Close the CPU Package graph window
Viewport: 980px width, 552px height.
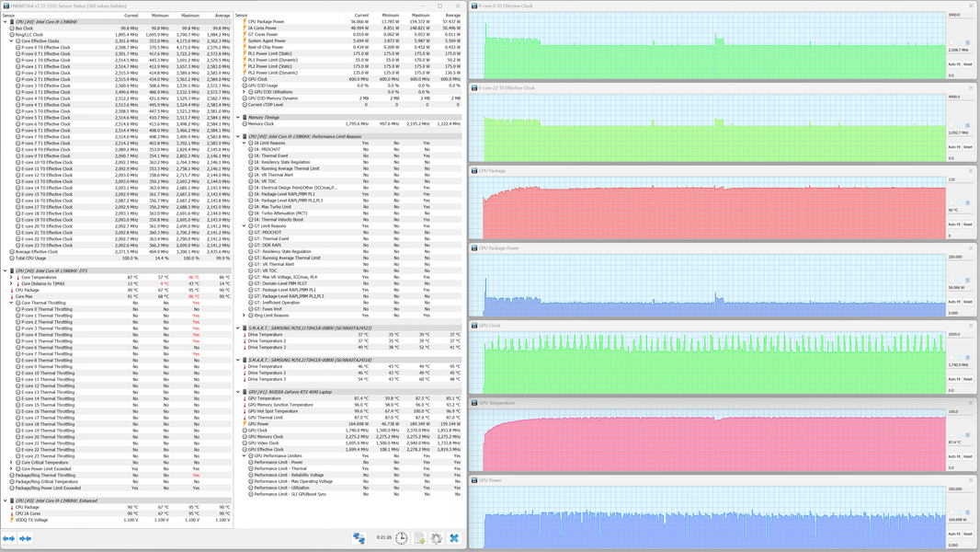(971, 171)
